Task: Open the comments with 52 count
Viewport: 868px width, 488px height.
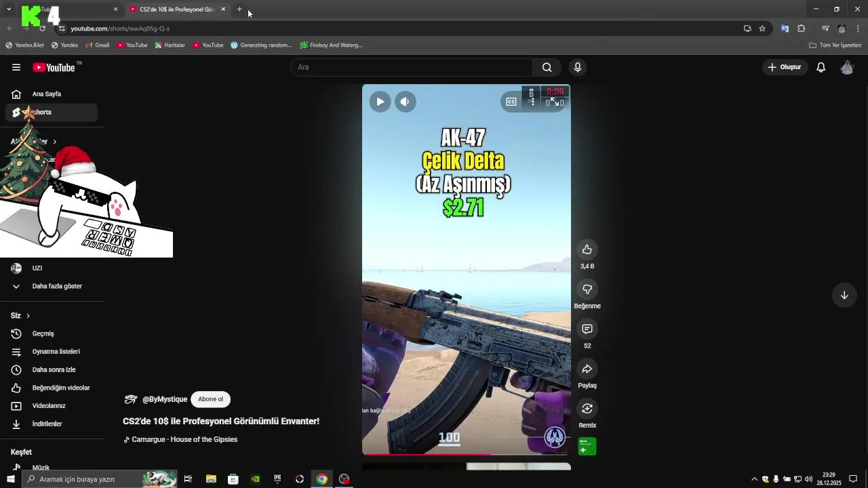Action: pos(587,329)
